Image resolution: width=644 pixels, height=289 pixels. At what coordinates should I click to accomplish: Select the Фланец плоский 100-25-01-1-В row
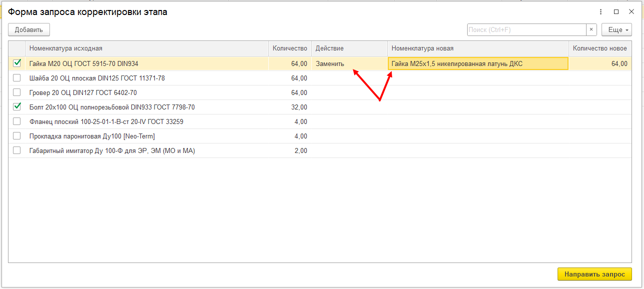pyautogui.click(x=320, y=121)
